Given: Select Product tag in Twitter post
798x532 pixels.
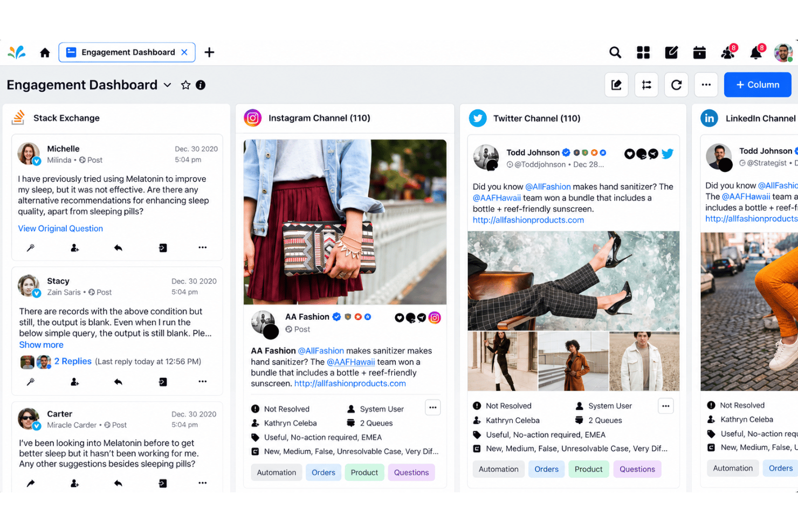Looking at the screenshot, I should pos(588,469).
